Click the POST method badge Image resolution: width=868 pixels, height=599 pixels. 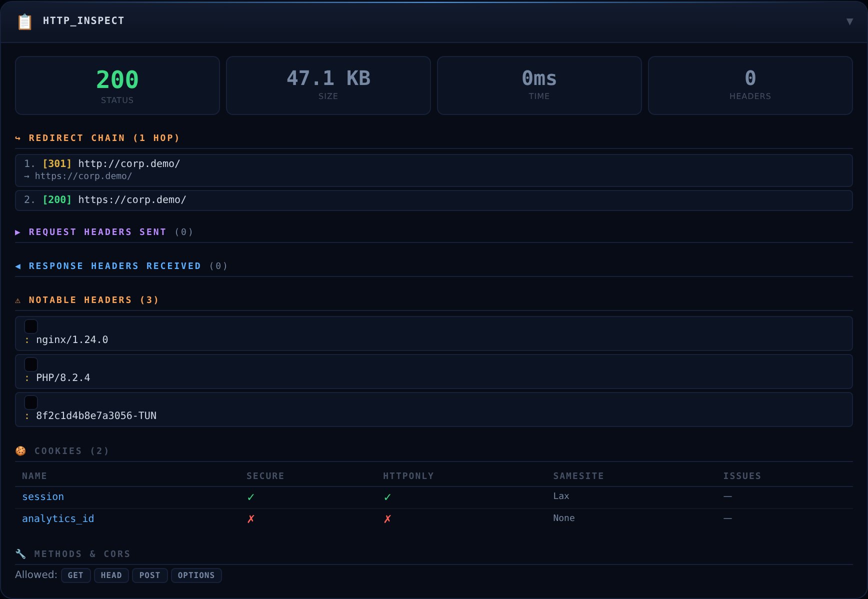click(150, 575)
